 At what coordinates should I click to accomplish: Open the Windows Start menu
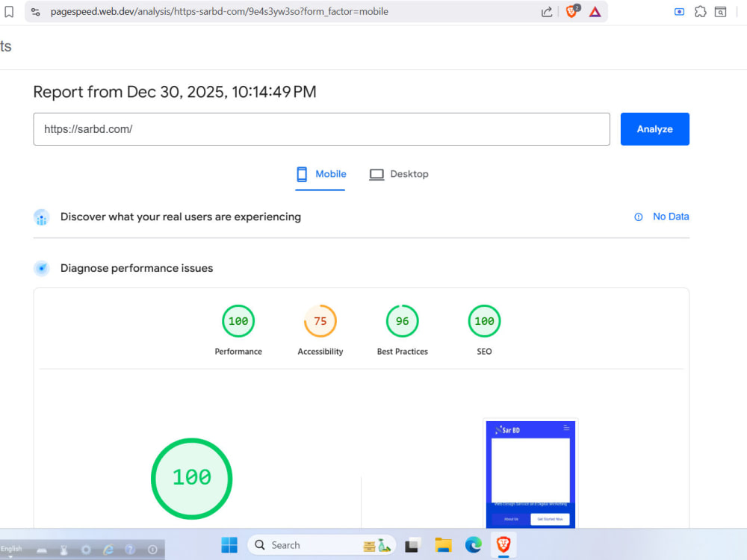coord(229,545)
